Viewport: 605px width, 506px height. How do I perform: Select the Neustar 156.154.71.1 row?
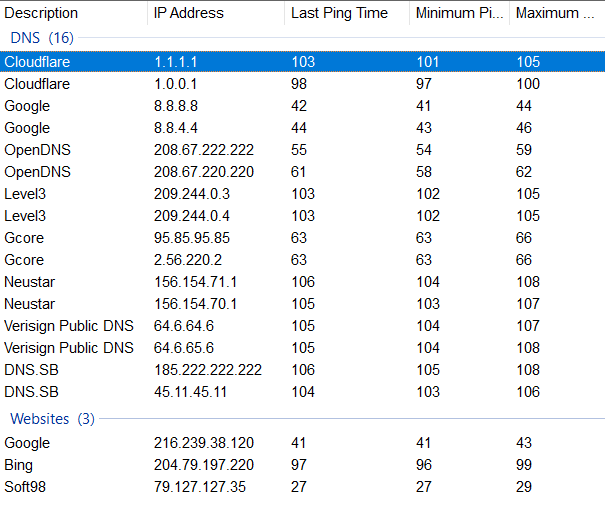[302, 282]
